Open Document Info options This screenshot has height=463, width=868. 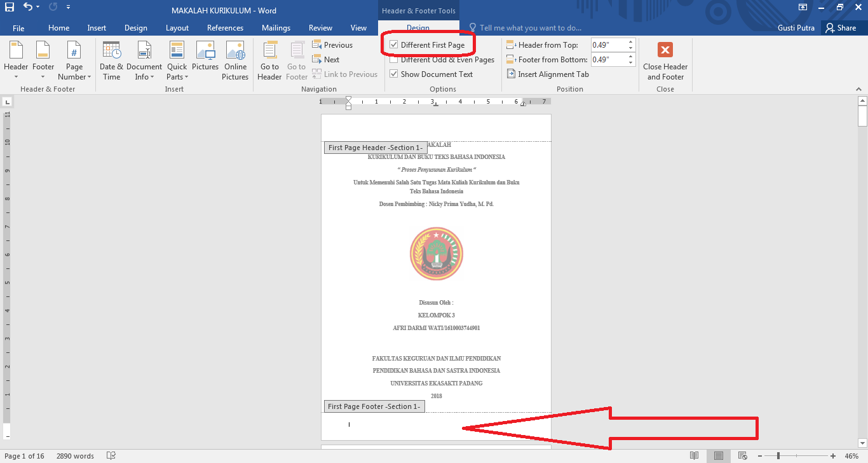point(144,60)
